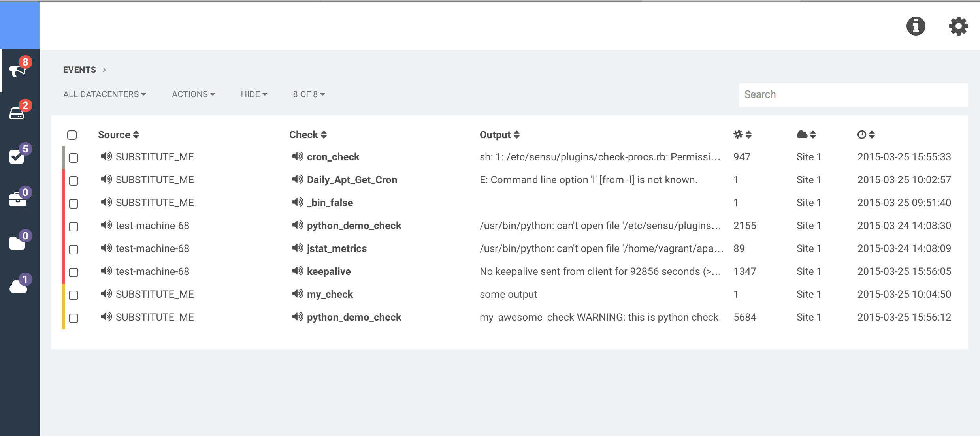The width and height of the screenshot is (980, 436).
Task: Open the Aggregates folder icon in sidebar
Action: (17, 243)
